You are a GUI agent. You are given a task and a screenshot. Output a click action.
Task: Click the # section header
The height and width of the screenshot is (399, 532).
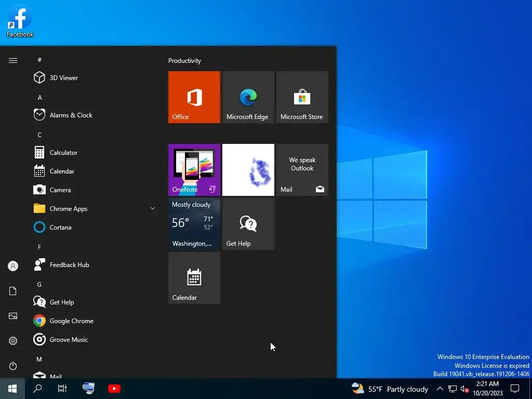(39, 60)
